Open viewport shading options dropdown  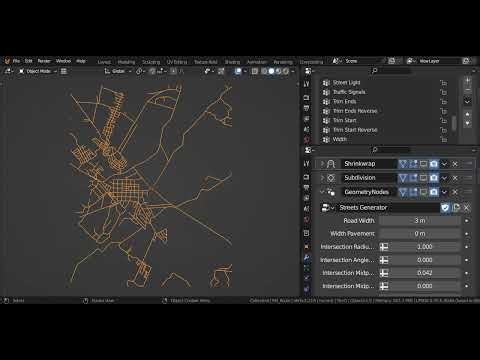click(x=293, y=71)
